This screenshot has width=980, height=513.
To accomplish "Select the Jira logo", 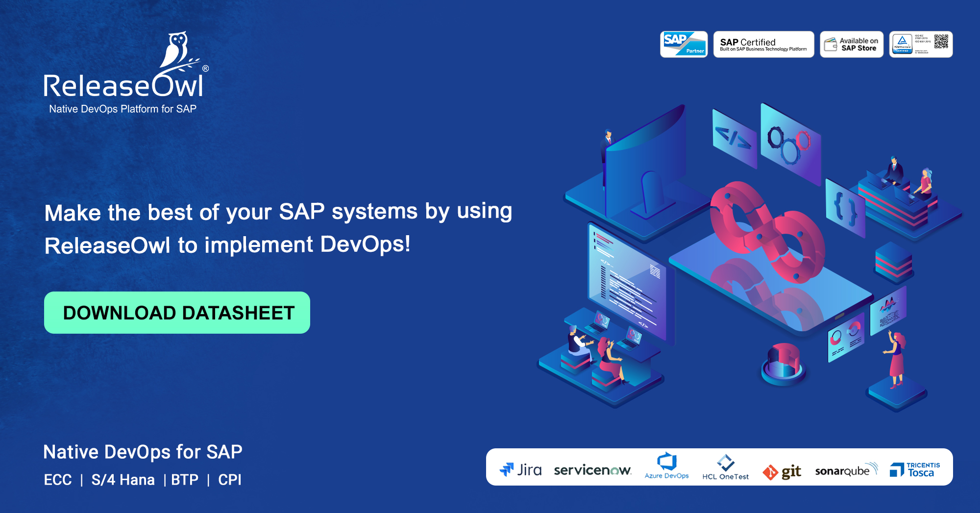I will (520, 470).
